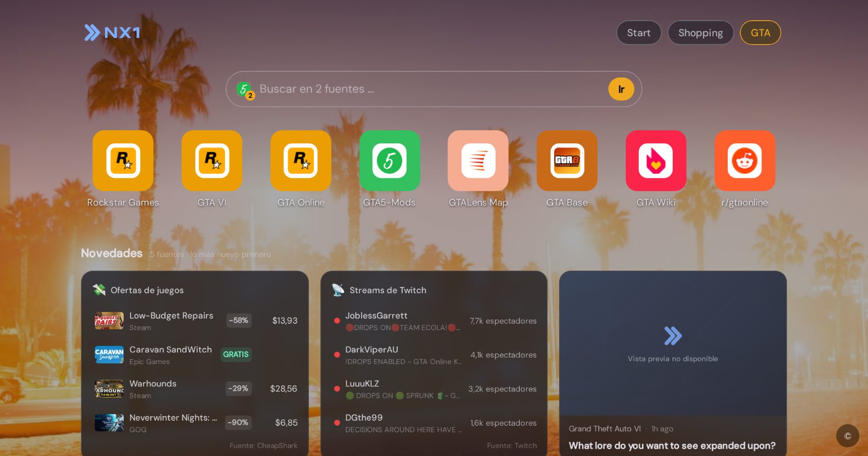868x456 pixels.
Task: Open the Rockstar Games shortcut icon
Action: (x=123, y=161)
